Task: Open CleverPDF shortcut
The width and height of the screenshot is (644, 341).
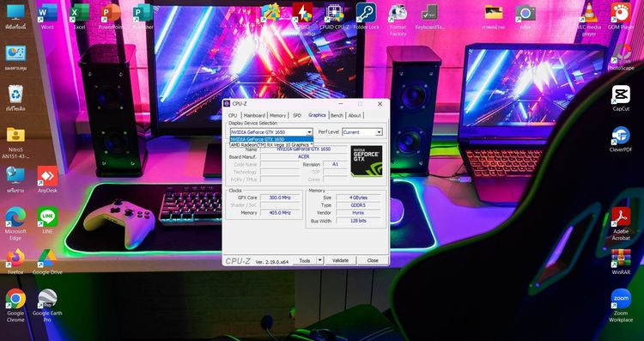Action: pyautogui.click(x=621, y=139)
